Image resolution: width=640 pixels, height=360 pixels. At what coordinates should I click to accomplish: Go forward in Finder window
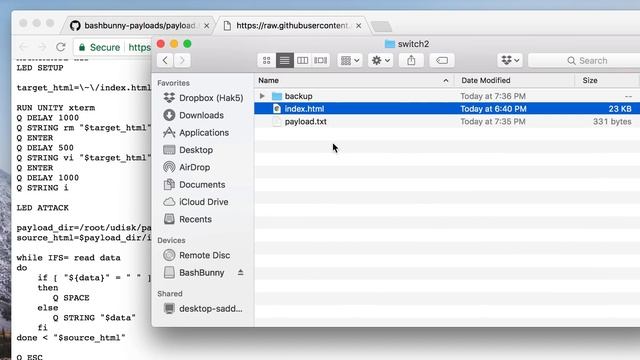[x=182, y=60]
